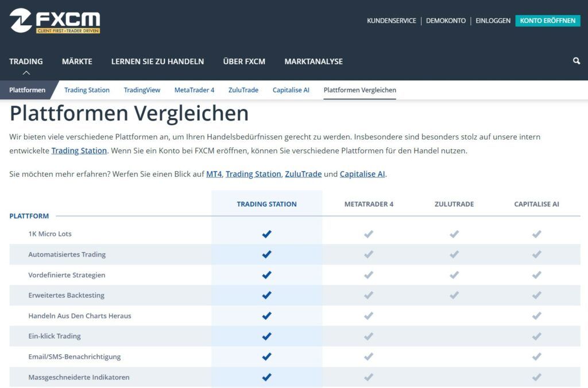Click Trading Station checkmark for Ein-klick Trading
Image resolution: width=588 pixels, height=388 pixels.
pyautogui.click(x=266, y=336)
